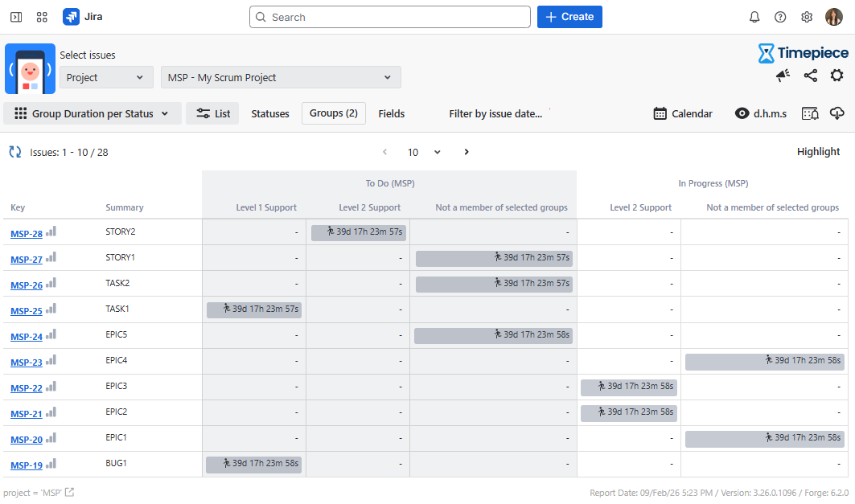
Task: Expand the Group Duration per Status dropdown
Action: tap(92, 113)
